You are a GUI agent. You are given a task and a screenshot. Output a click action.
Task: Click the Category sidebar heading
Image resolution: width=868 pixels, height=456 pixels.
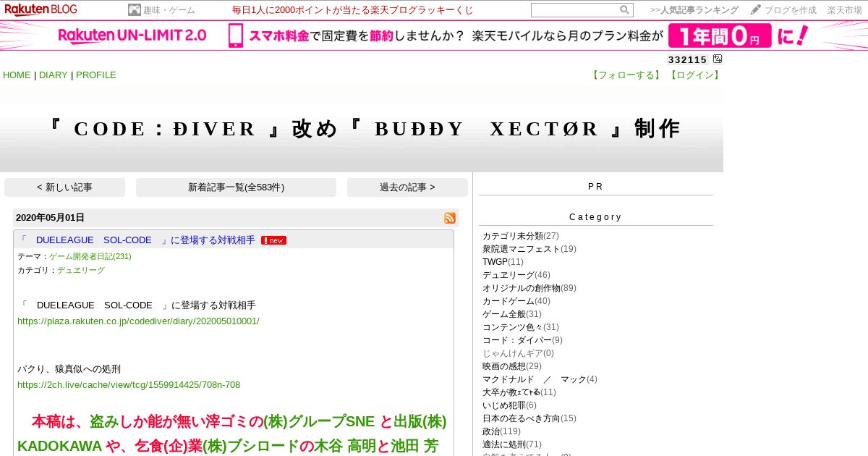(595, 217)
